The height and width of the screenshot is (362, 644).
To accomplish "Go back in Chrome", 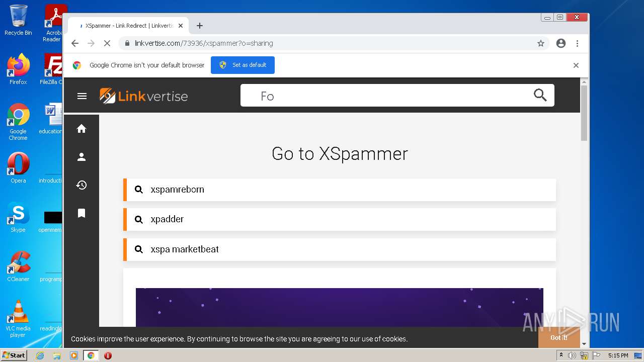I will point(75,43).
